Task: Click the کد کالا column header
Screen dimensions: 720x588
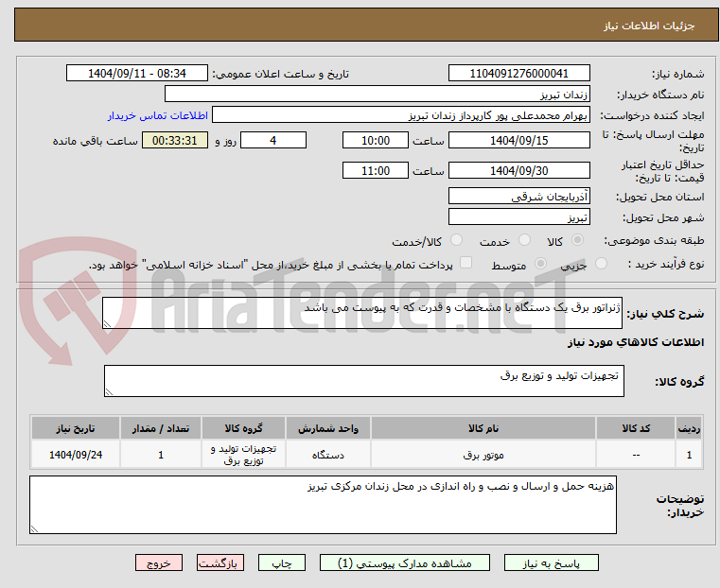Action: coord(636,428)
